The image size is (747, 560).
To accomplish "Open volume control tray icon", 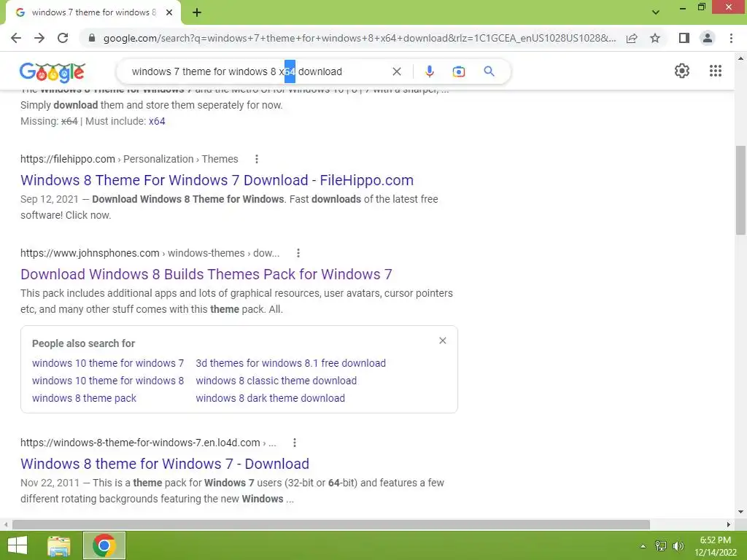I will coord(678,546).
